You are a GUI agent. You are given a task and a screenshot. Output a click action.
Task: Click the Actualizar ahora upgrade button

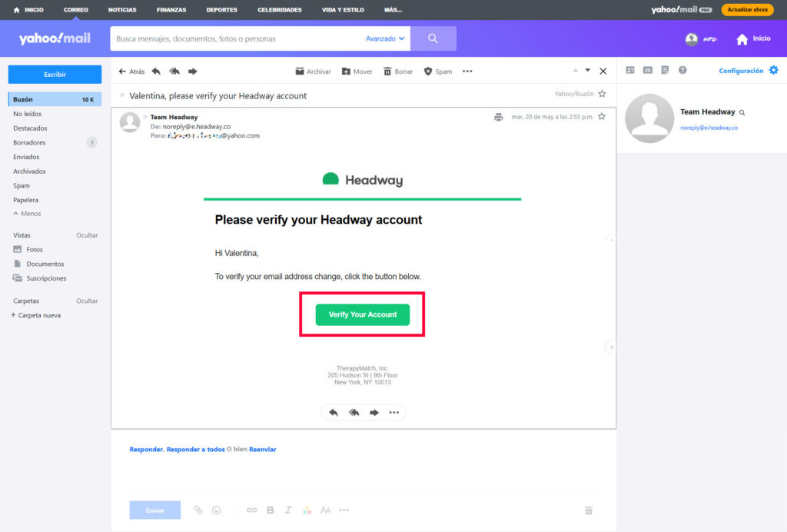pyautogui.click(x=747, y=9)
